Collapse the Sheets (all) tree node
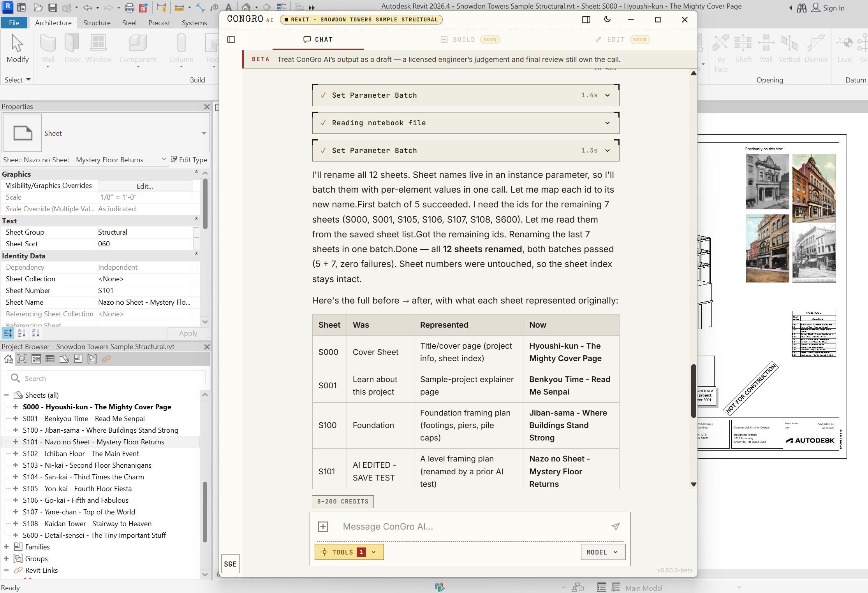Viewport: 868px width, 593px height. tap(6, 395)
